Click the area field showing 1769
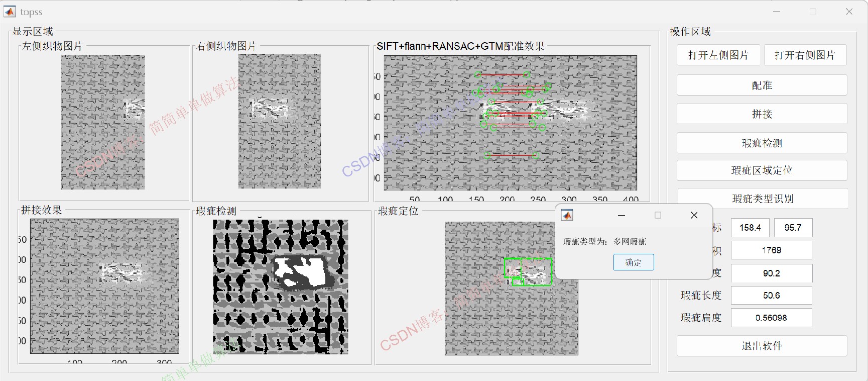The image size is (868, 381). pyautogui.click(x=772, y=250)
